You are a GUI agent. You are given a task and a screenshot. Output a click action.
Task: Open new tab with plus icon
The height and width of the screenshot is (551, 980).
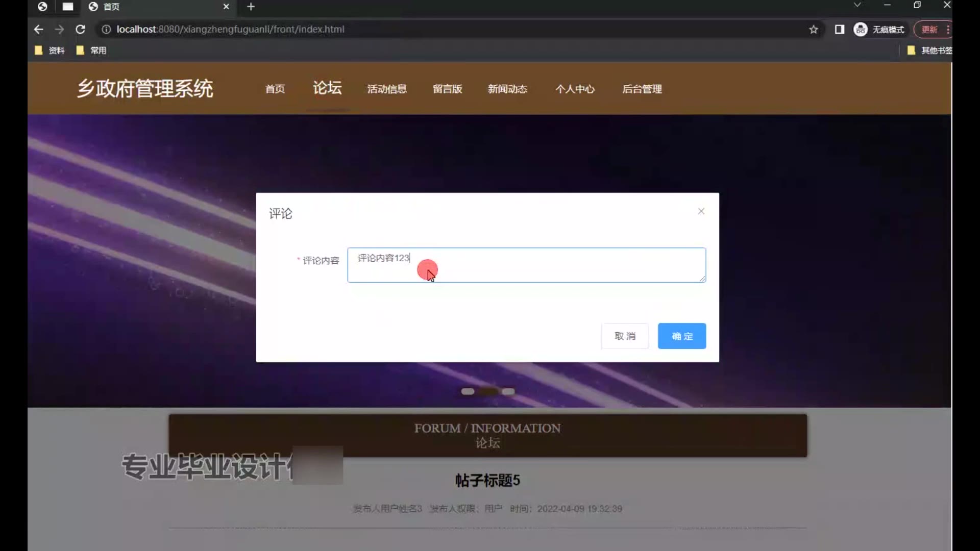tap(251, 7)
